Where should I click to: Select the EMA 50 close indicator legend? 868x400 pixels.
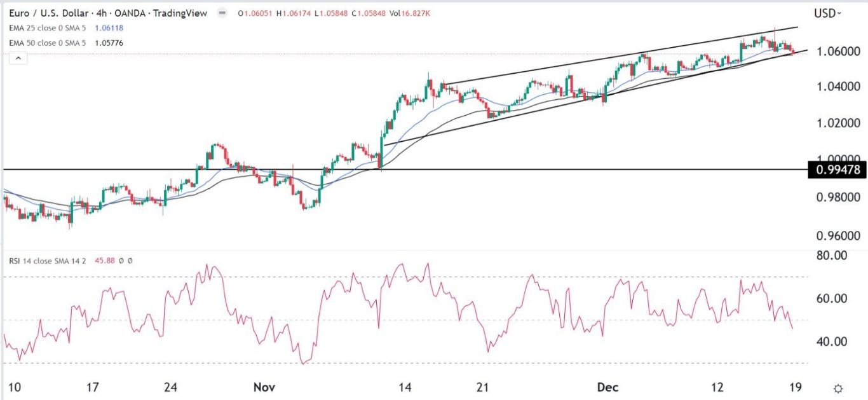click(48, 43)
